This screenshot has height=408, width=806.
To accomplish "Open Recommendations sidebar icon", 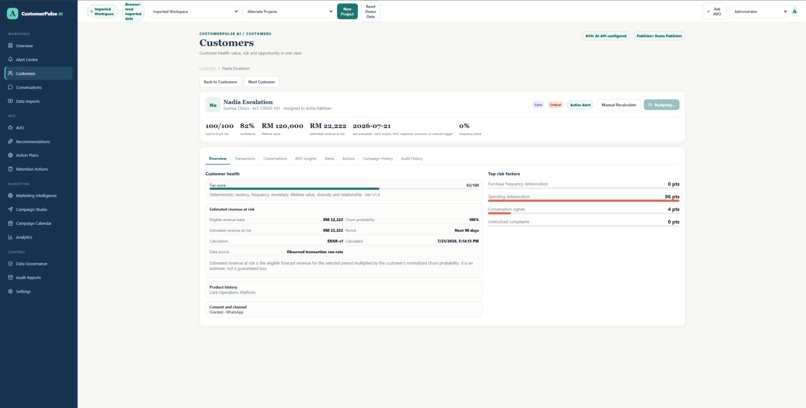I will click(10, 141).
